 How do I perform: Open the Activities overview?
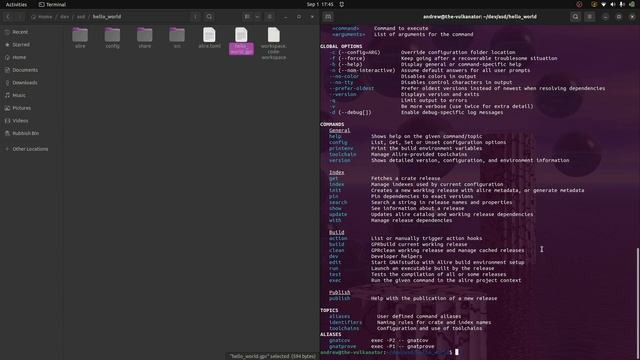pyautogui.click(x=16, y=4)
